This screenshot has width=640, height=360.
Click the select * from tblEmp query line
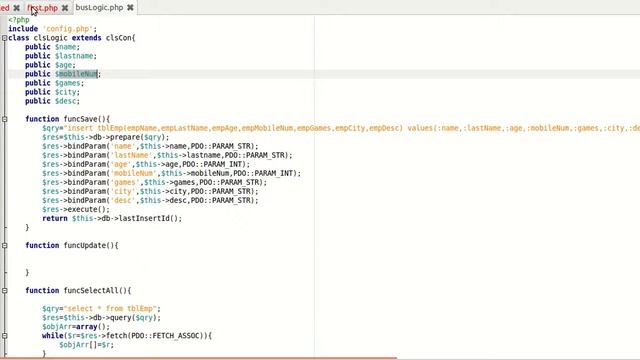coord(101,308)
